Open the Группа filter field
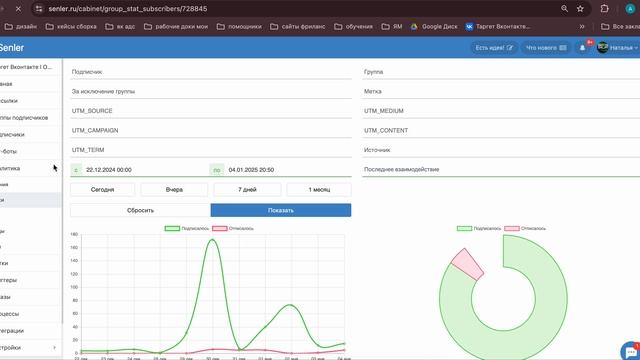640x360 pixels. (x=501, y=72)
